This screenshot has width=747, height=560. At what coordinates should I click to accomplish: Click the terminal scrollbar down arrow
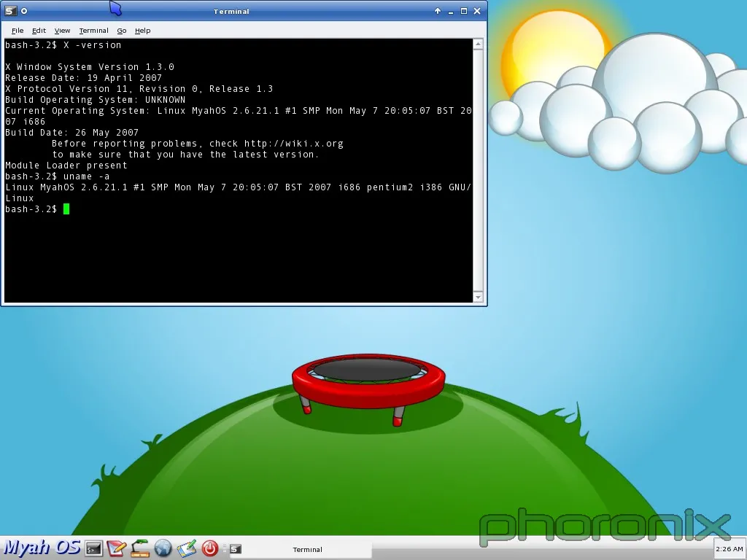point(479,297)
